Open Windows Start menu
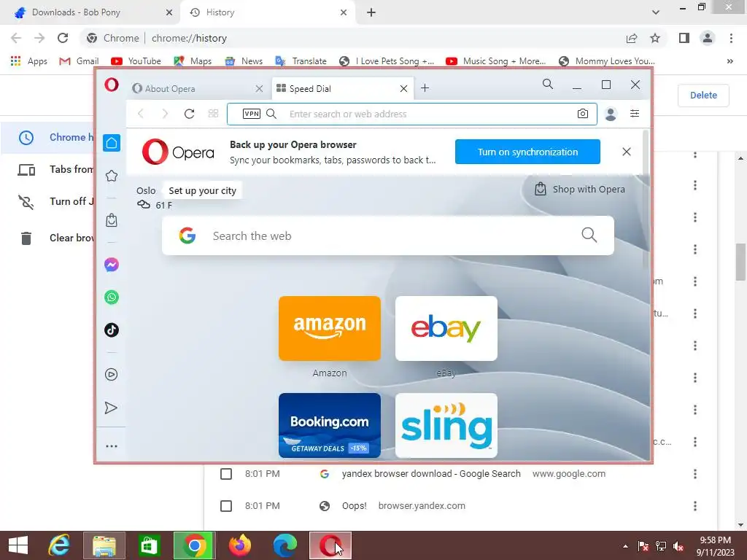This screenshot has width=747, height=560. (18, 545)
